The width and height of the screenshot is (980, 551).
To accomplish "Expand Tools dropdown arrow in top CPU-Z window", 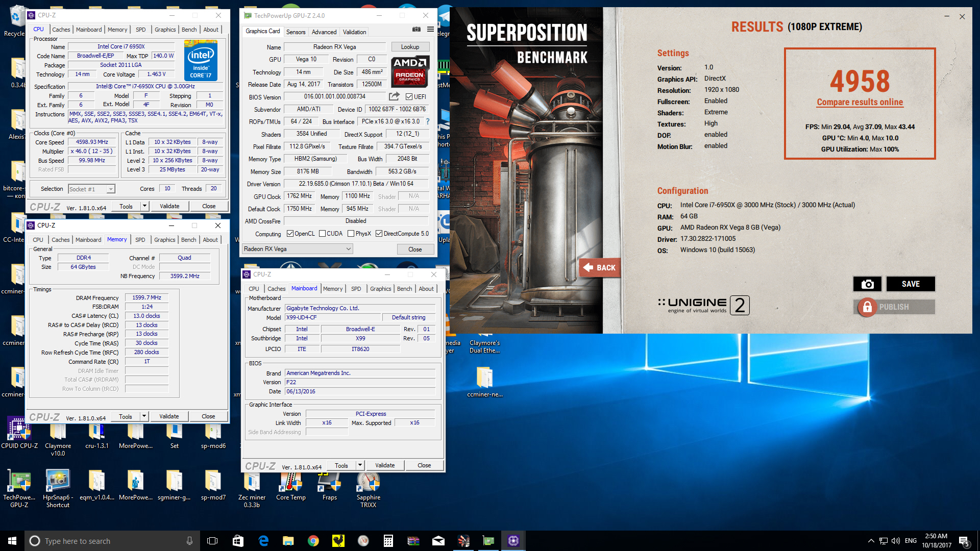I will pyautogui.click(x=145, y=206).
